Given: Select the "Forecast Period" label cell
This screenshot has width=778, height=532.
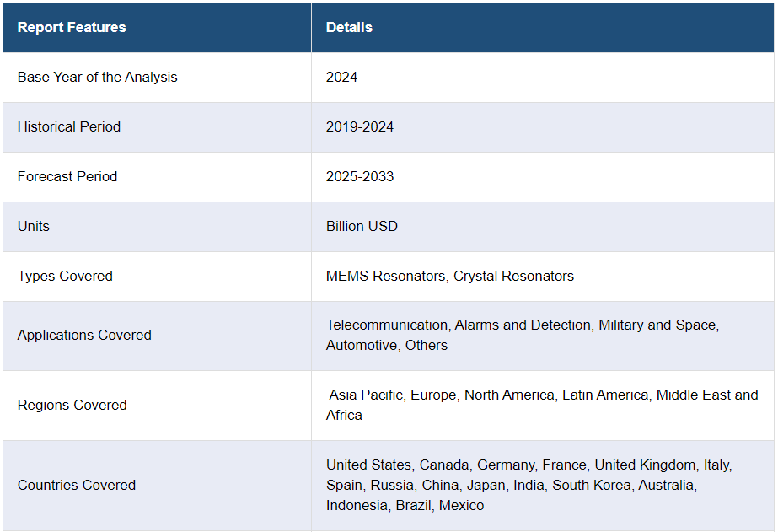Looking at the screenshot, I should click(67, 177).
